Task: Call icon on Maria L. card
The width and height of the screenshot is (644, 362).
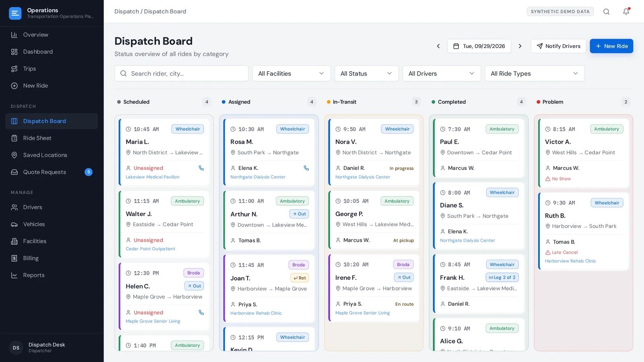Action: [201, 168]
